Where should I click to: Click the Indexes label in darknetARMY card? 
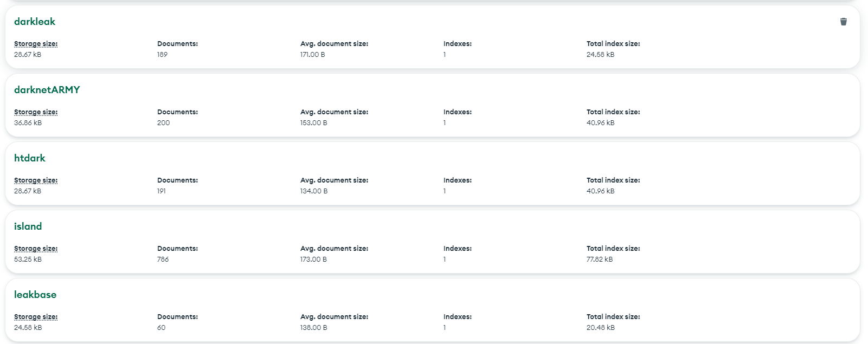point(458,112)
